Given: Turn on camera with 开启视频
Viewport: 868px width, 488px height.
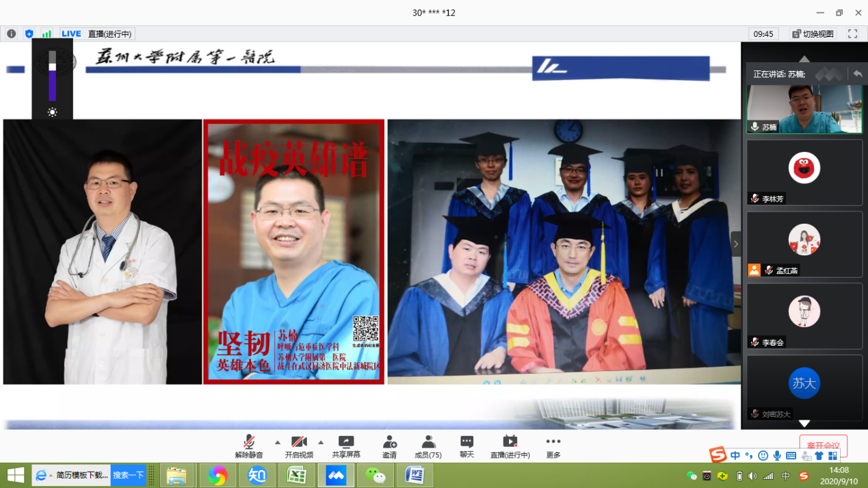Looking at the screenshot, I should [x=299, y=447].
